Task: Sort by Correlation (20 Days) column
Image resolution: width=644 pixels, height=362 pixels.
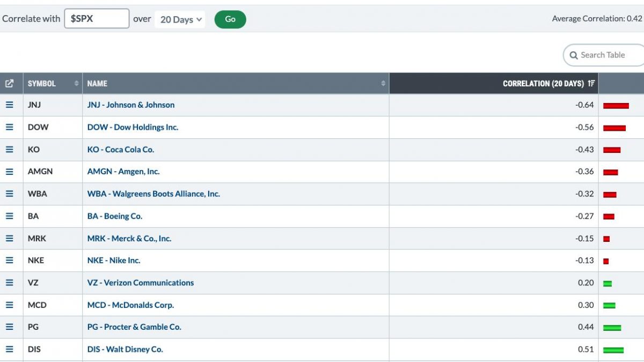Action: (x=494, y=84)
